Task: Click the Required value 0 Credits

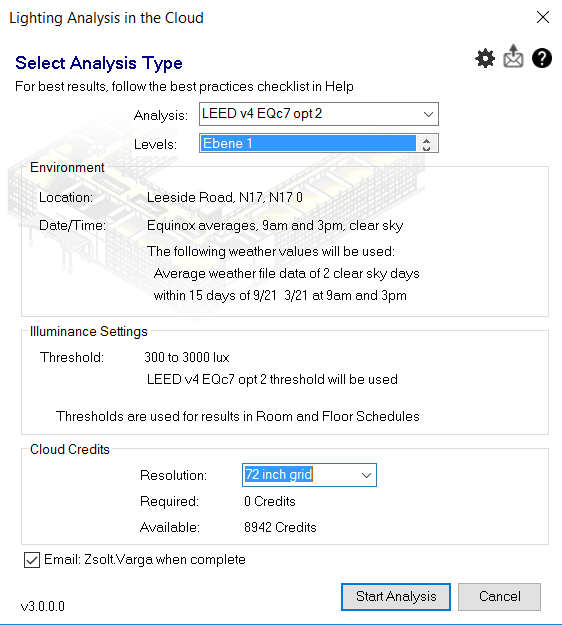Action: coord(270,501)
